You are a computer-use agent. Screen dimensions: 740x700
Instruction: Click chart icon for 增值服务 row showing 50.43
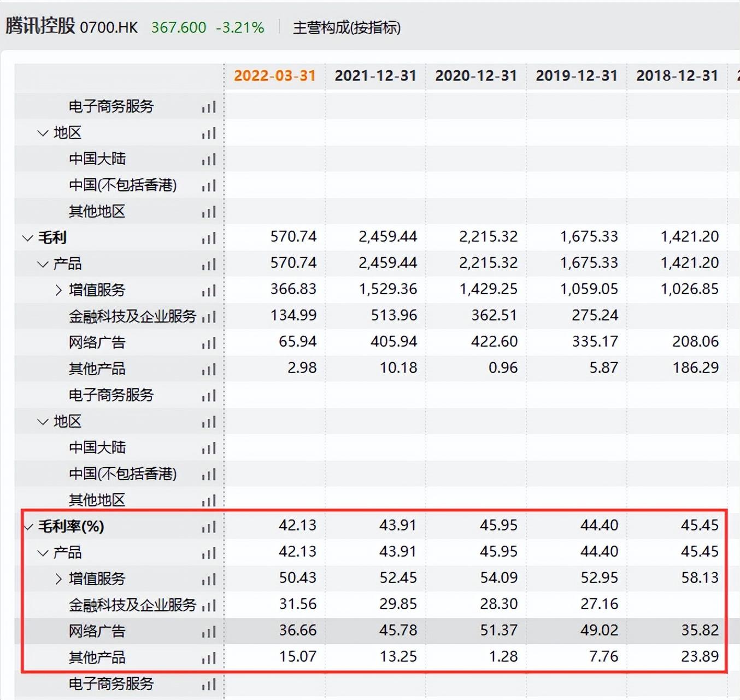coord(209,579)
